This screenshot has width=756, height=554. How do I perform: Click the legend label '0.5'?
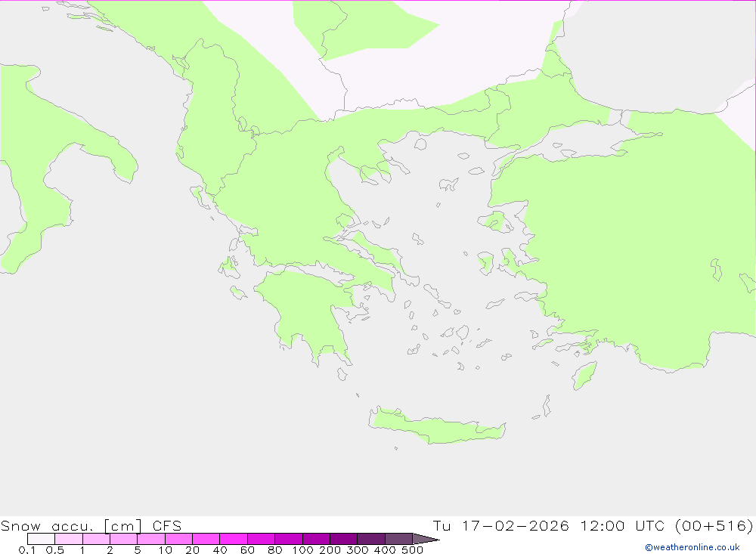55,550
